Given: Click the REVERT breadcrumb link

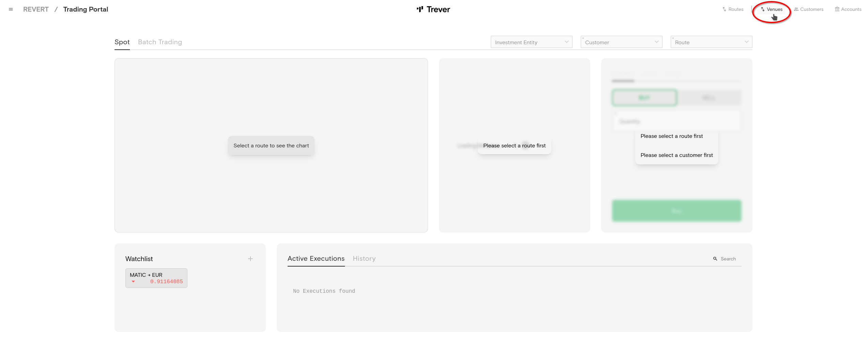Looking at the screenshot, I should coord(36,10).
